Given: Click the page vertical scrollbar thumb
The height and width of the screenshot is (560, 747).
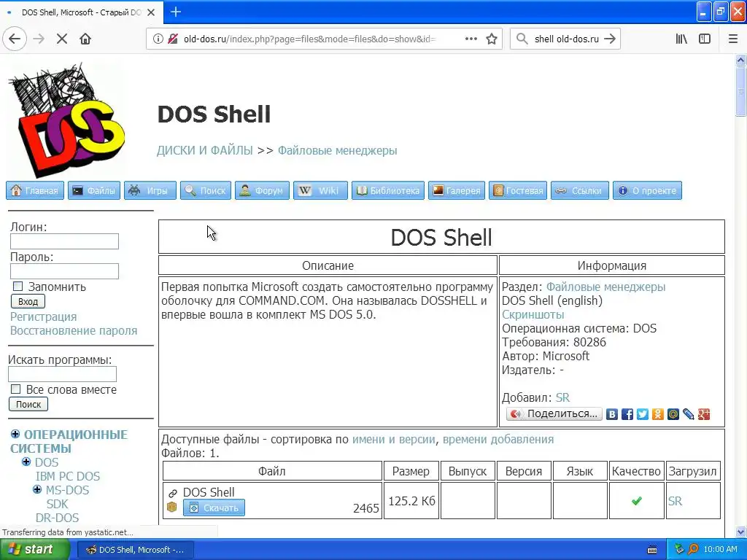Looking at the screenshot, I should pyautogui.click(x=741, y=91).
